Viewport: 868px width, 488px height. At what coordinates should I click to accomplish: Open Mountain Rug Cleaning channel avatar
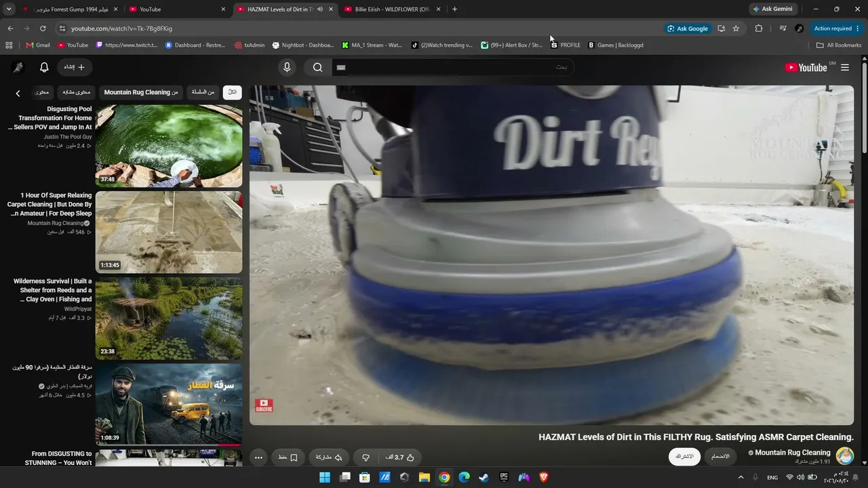pyautogui.click(x=844, y=455)
